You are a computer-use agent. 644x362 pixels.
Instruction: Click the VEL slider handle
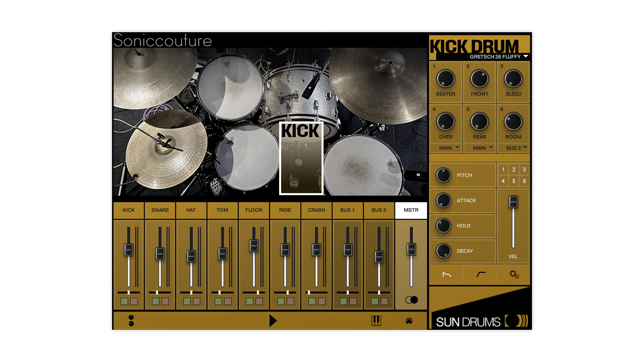(513, 202)
